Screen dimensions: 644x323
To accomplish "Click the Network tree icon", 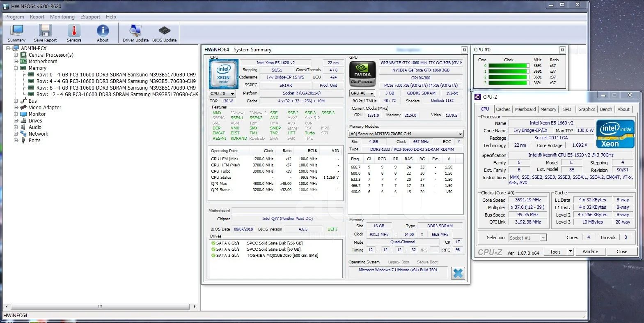I will [x=23, y=134].
